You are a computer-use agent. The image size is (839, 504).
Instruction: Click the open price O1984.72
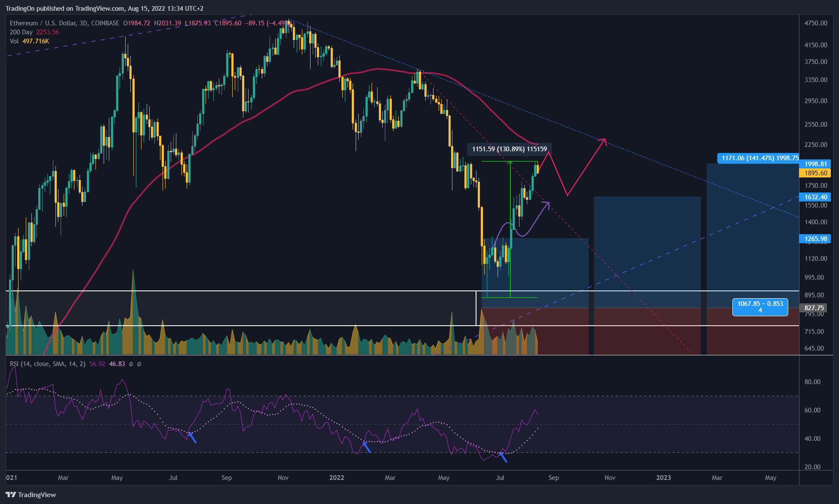pyautogui.click(x=137, y=23)
